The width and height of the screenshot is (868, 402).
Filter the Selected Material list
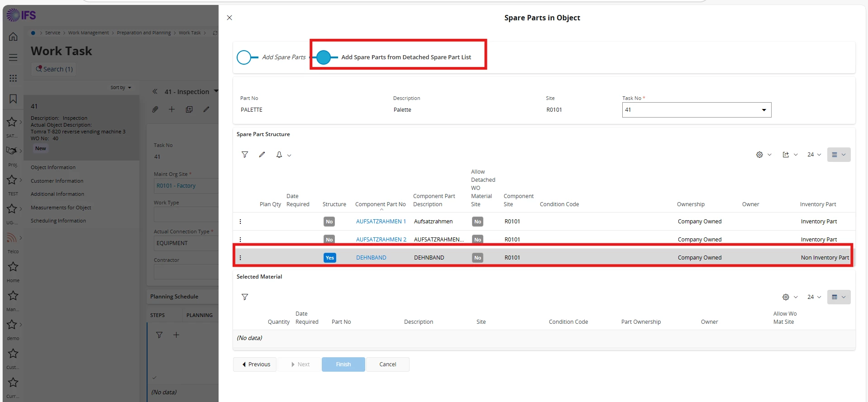[x=245, y=297]
